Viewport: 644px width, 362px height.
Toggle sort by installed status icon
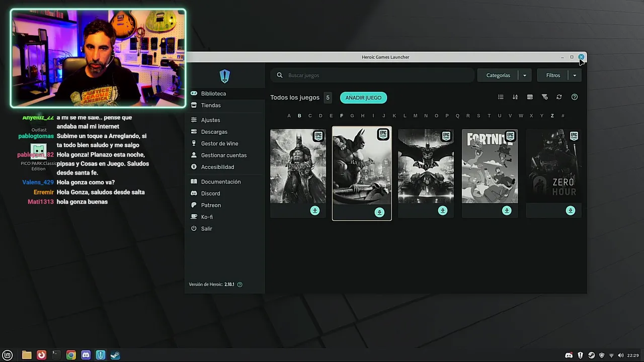[530, 97]
